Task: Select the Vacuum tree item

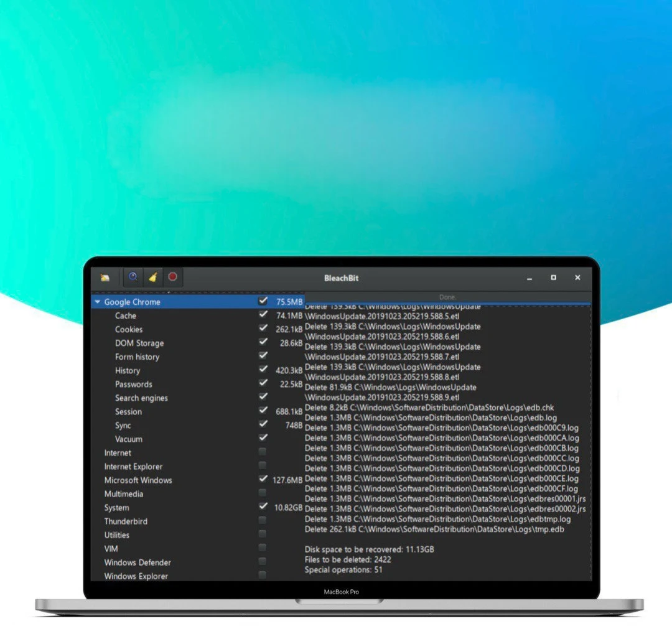Action: click(x=129, y=439)
